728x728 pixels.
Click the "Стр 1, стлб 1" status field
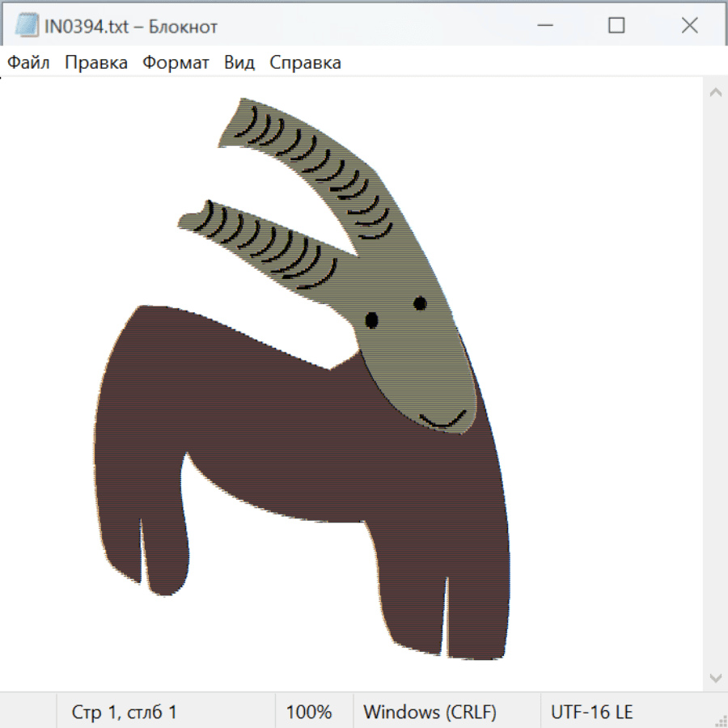tap(125, 712)
